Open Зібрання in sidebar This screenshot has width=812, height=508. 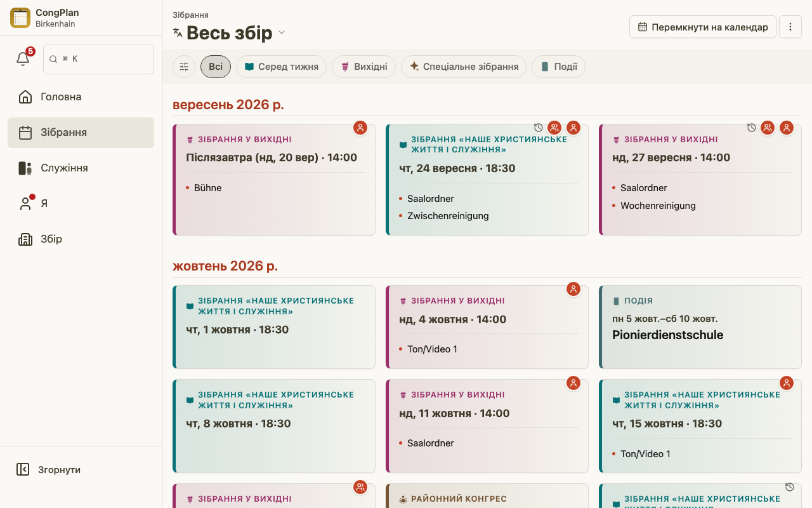pyautogui.click(x=81, y=133)
